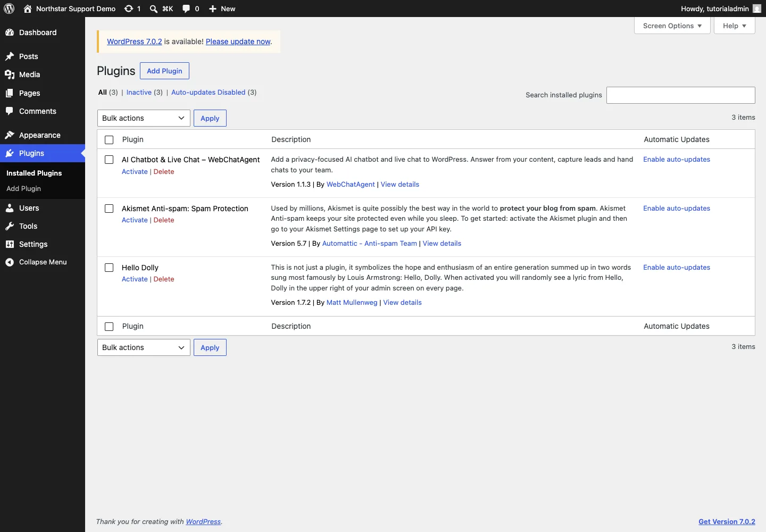The height and width of the screenshot is (532, 766).
Task: Delete the AI Chatbot & Live Chat plugin
Action: pyautogui.click(x=164, y=171)
